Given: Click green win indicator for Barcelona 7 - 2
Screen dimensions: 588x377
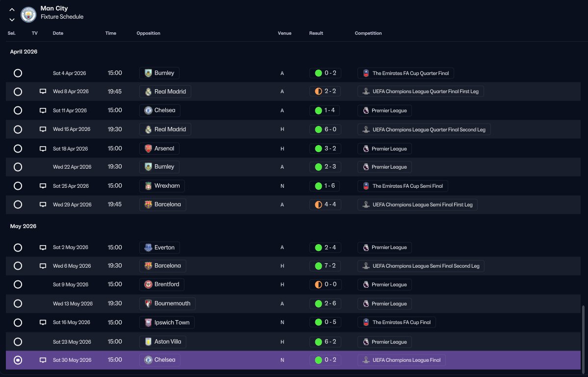Looking at the screenshot, I should 318,266.
